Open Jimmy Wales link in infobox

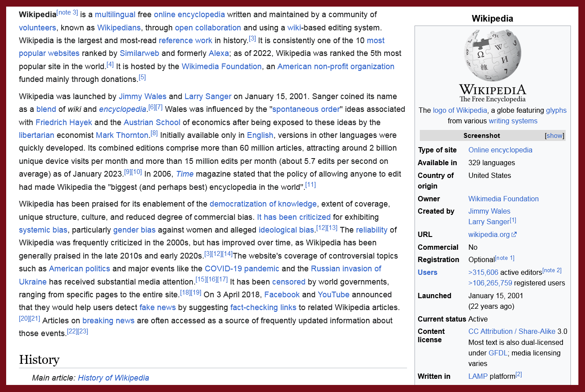[x=489, y=211]
